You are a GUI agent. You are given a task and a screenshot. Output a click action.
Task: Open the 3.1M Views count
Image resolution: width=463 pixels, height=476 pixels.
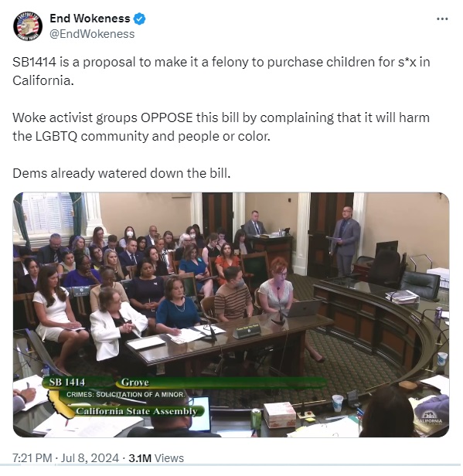click(156, 458)
